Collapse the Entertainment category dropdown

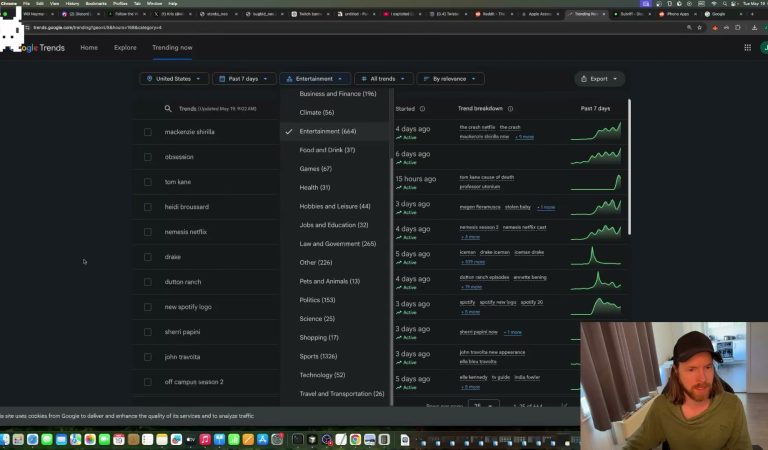pos(314,79)
